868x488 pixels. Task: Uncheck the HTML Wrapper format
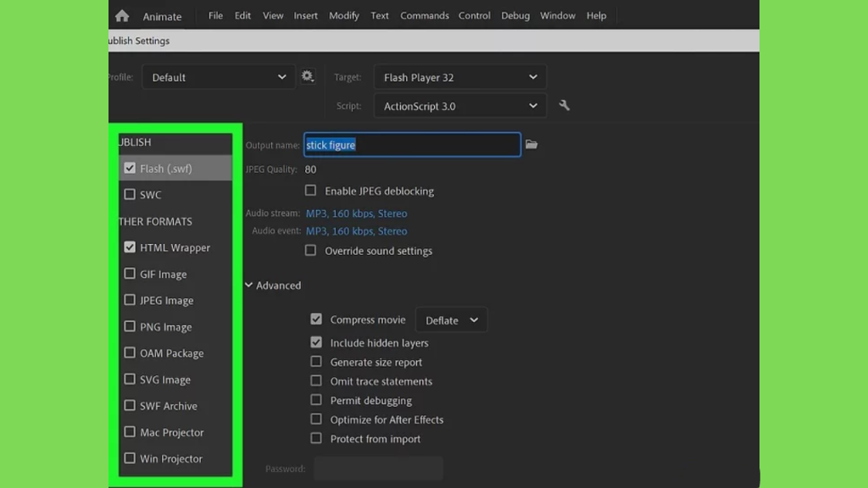coord(130,247)
